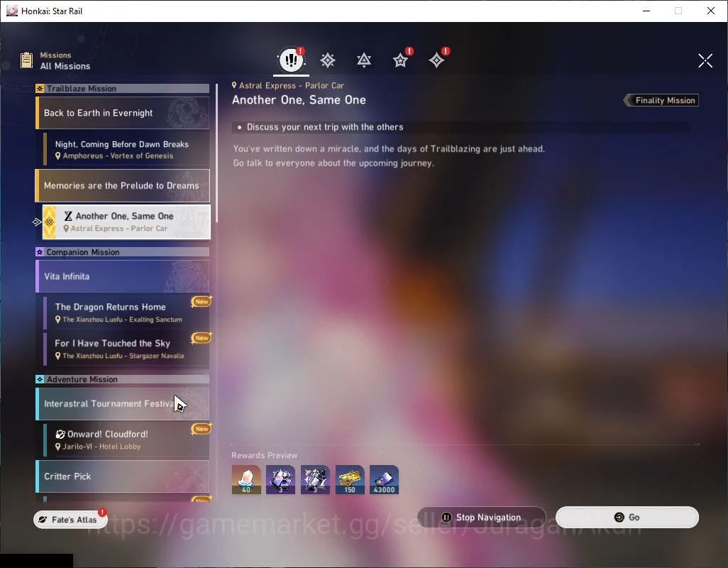Click the New badge on Dragon Returns Home
Screen dimensions: 728x568
point(202,302)
